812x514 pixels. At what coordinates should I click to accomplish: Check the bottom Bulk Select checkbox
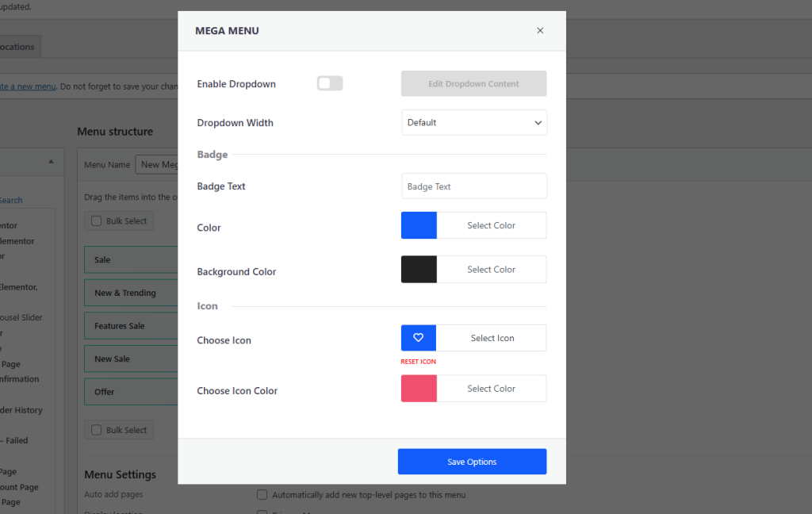coord(97,430)
